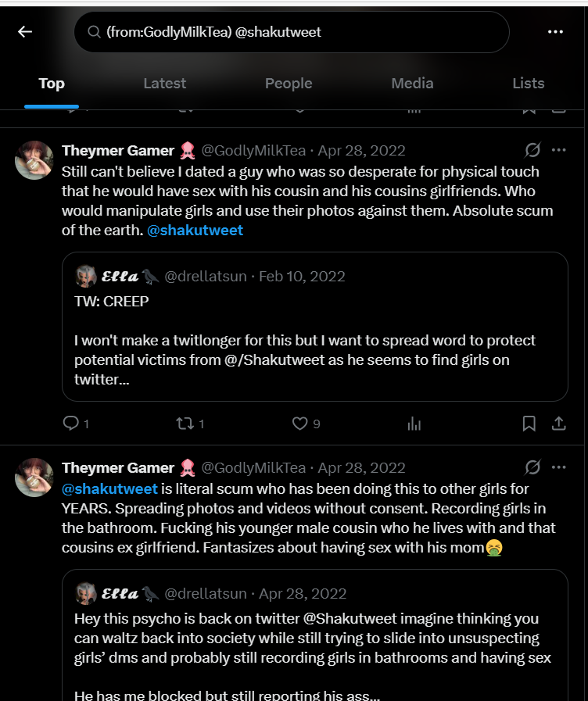The width and height of the screenshot is (588, 701).
Task: Switch to the Media tab
Action: 412,84
